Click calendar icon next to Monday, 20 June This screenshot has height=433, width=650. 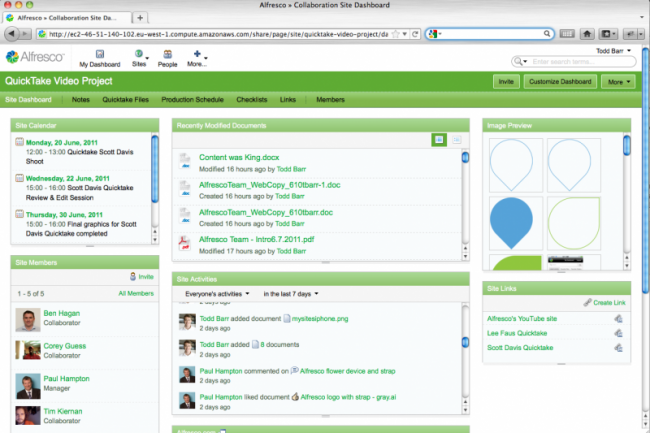pos(19,142)
